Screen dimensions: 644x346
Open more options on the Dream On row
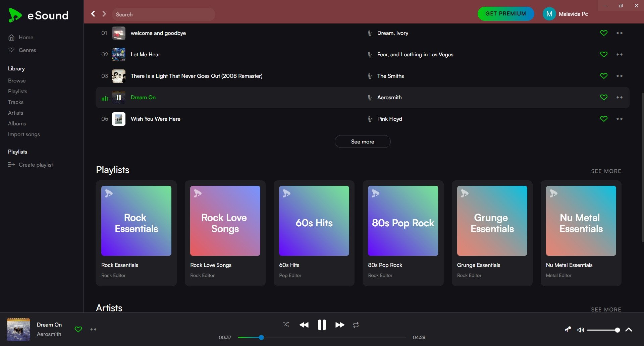[x=619, y=97]
